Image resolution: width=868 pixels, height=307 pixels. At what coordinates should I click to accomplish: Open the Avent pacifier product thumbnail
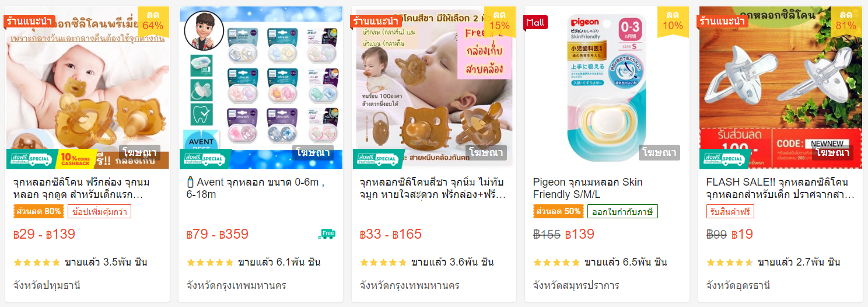pyautogui.click(x=261, y=88)
